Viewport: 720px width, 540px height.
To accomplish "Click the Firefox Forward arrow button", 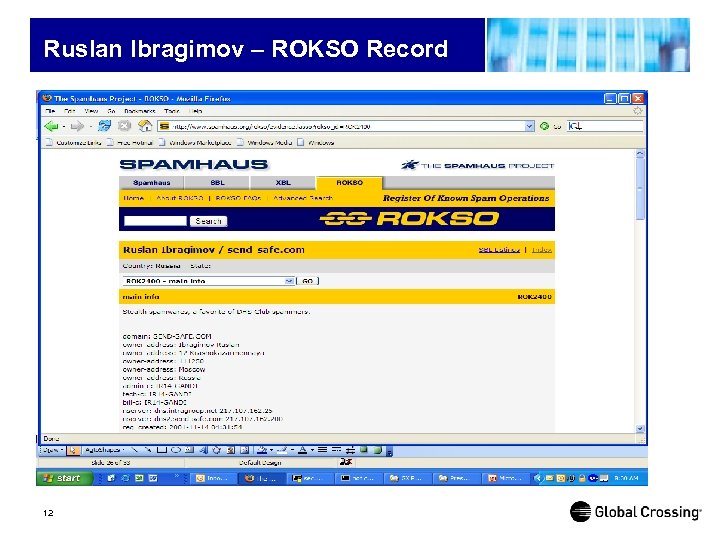I will pyautogui.click(x=77, y=126).
